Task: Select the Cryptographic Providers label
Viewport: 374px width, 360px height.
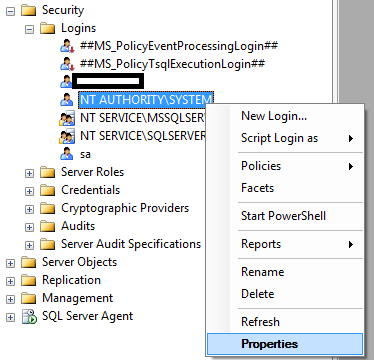Action: click(x=125, y=208)
